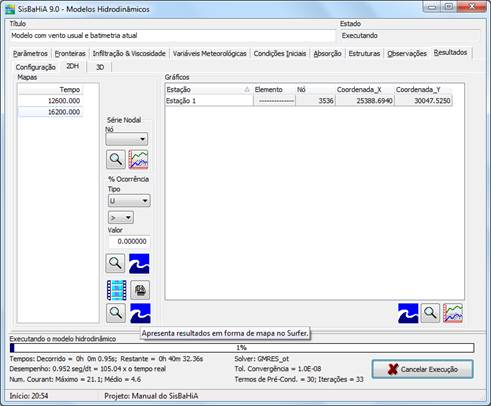
Task: Select the 16200.000 Tempo row
Action: pos(51,112)
